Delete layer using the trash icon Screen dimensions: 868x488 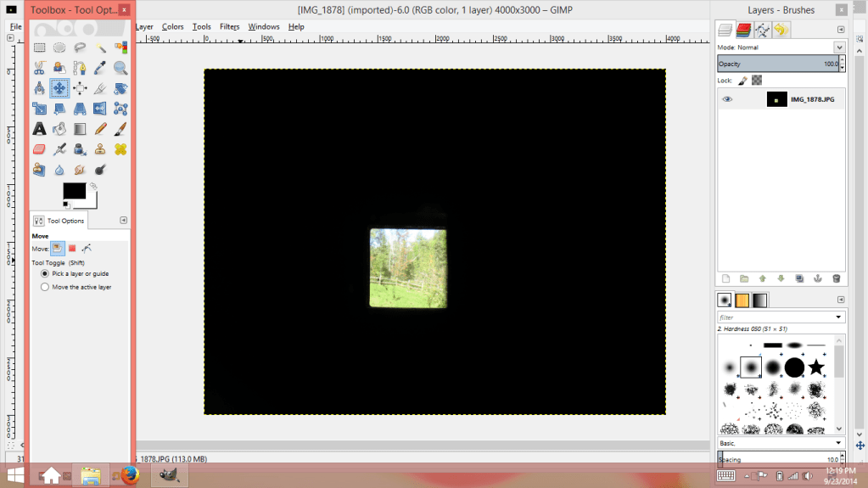(836, 278)
